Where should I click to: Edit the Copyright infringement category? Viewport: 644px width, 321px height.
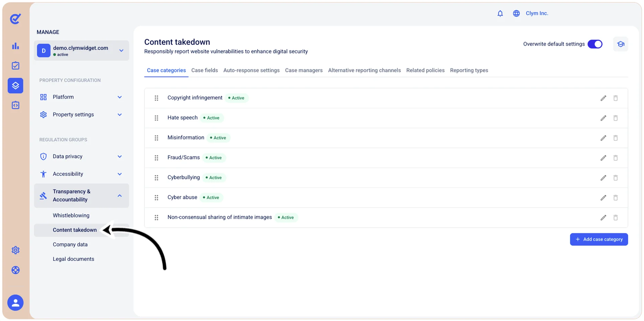pos(603,98)
